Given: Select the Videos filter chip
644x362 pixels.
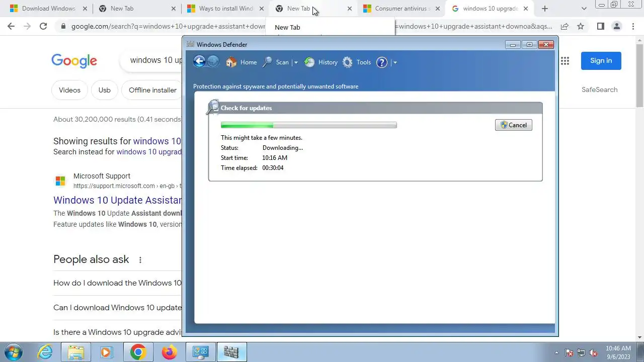Looking at the screenshot, I should (69, 90).
